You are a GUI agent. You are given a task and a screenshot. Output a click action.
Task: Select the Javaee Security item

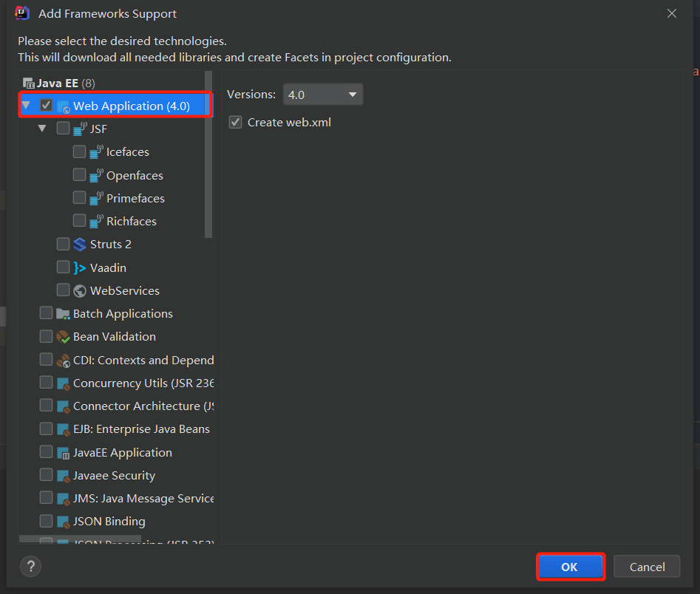click(x=114, y=476)
